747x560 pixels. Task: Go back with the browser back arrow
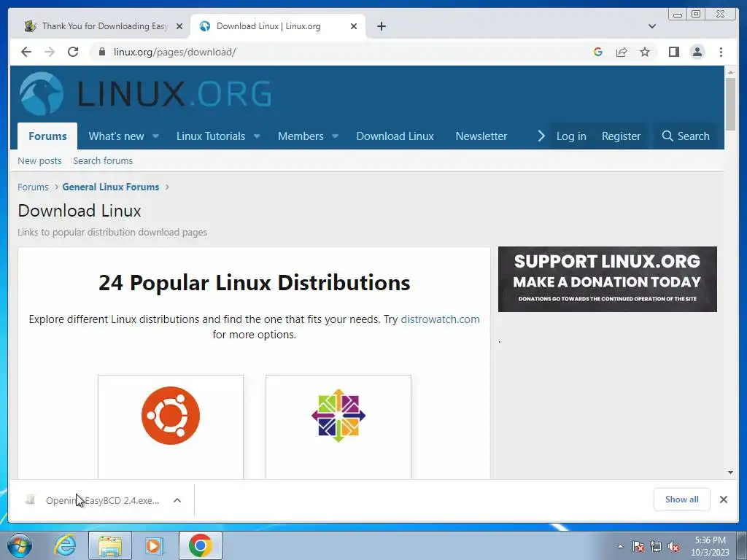pyautogui.click(x=26, y=52)
